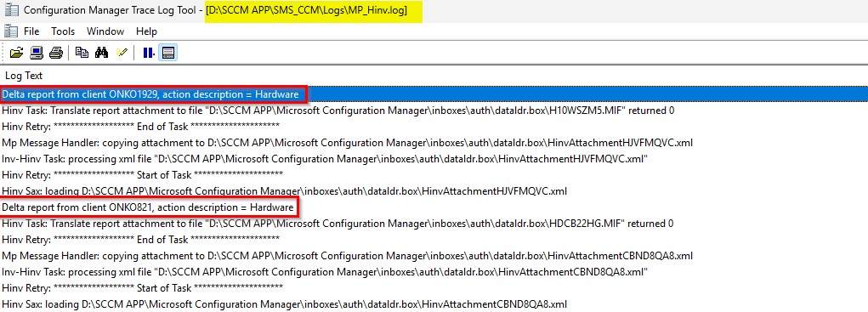Open the Help menu
This screenshot has height=312, width=868.
pos(147,31)
